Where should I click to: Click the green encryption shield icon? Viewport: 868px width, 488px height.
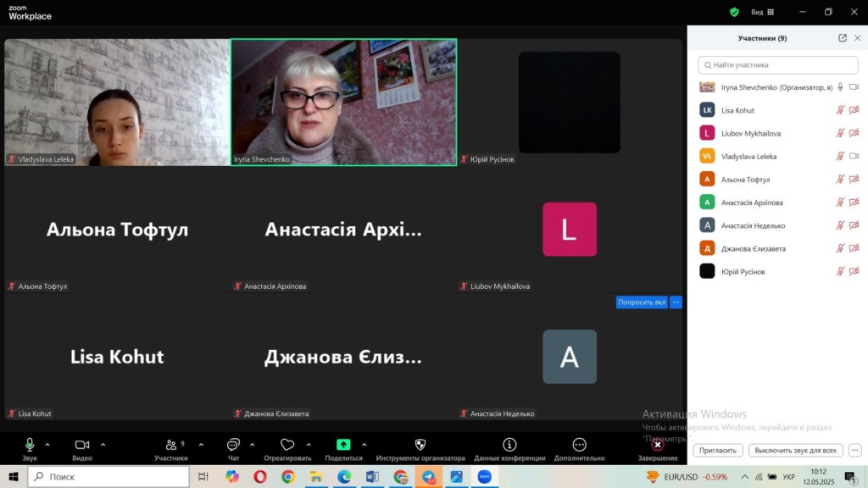(734, 12)
